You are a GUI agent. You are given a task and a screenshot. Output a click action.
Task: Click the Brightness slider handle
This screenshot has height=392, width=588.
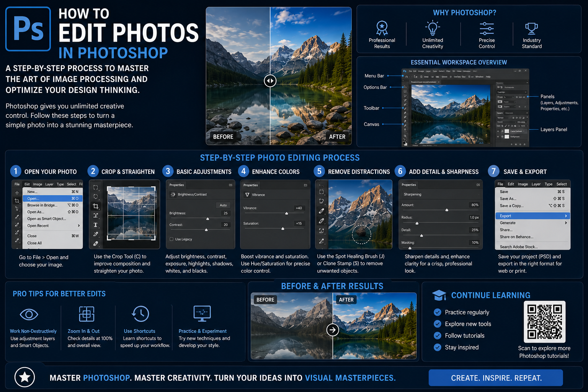(208, 219)
